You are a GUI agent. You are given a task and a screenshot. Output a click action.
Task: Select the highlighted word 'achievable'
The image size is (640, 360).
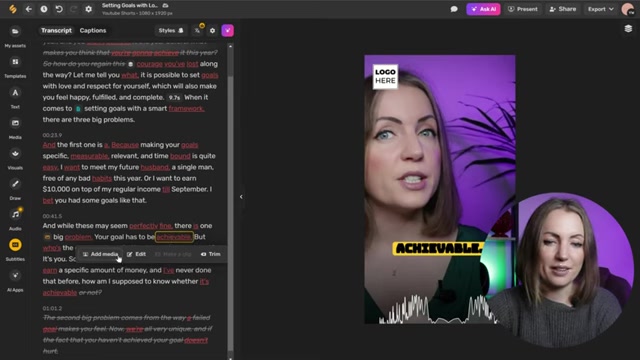pos(174,237)
